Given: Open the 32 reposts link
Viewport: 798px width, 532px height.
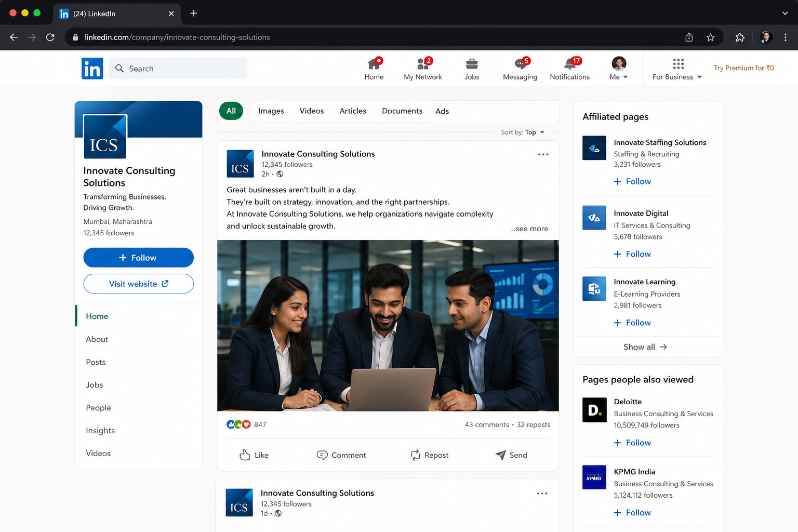Looking at the screenshot, I should [534, 424].
